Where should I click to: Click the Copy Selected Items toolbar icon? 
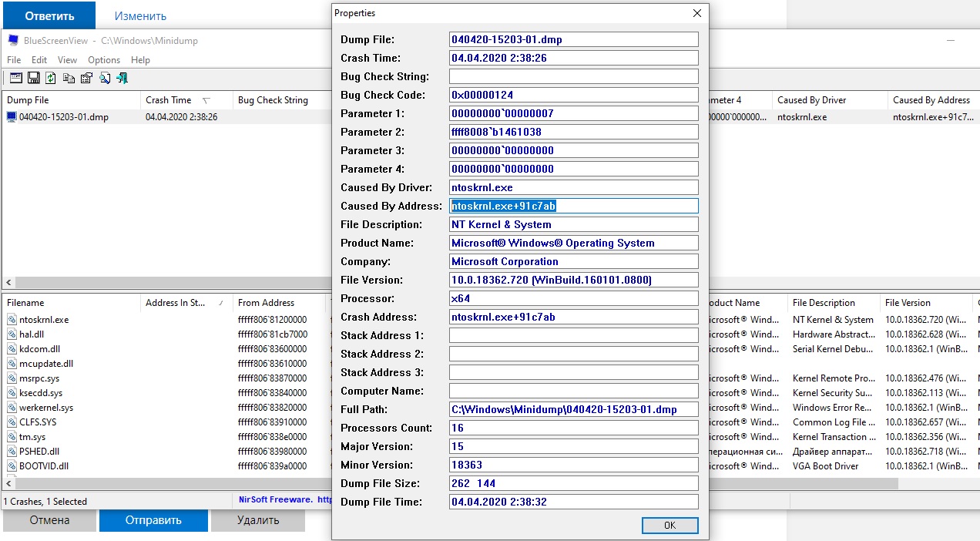pos(69,78)
